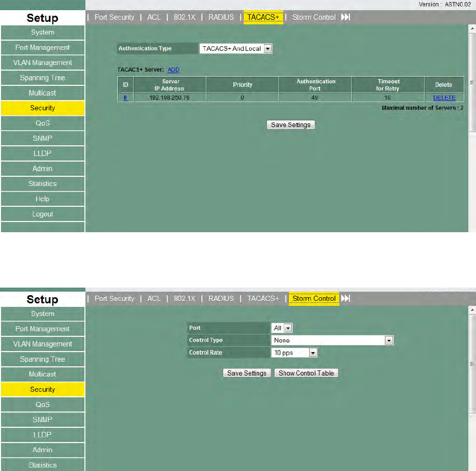Click highlighted TACACS+ tab in upper panel
Screen dimensions: 476x471
pyautogui.click(x=263, y=17)
